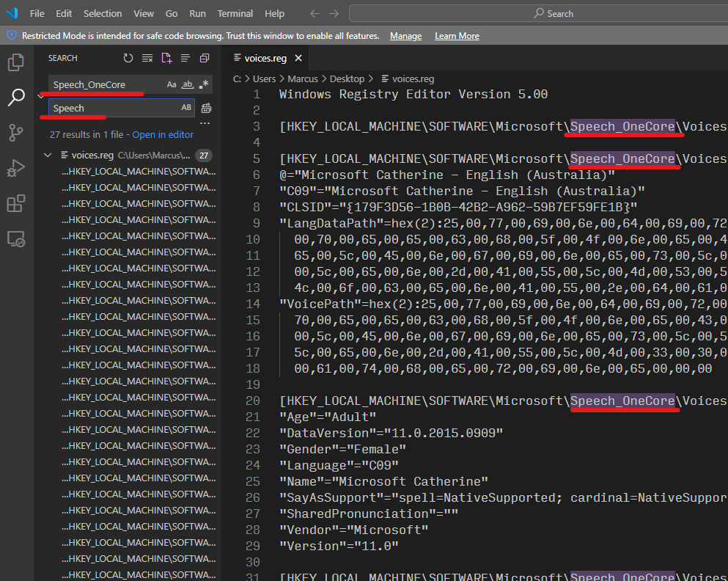Switch results view as tree icon
This screenshot has width=728, height=581.
185,58
